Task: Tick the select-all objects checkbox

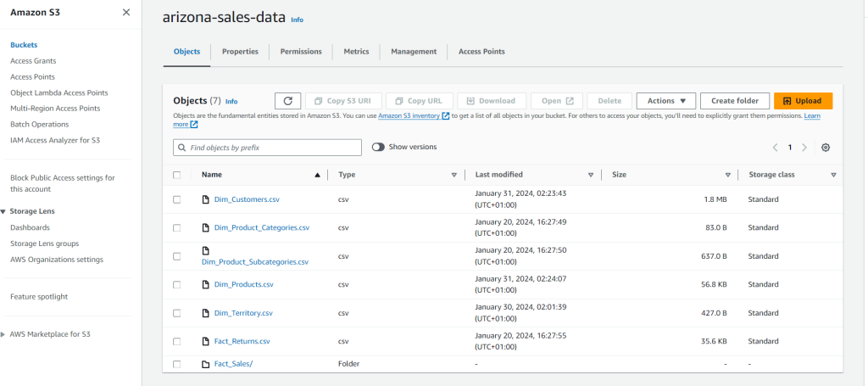Action: [177, 175]
